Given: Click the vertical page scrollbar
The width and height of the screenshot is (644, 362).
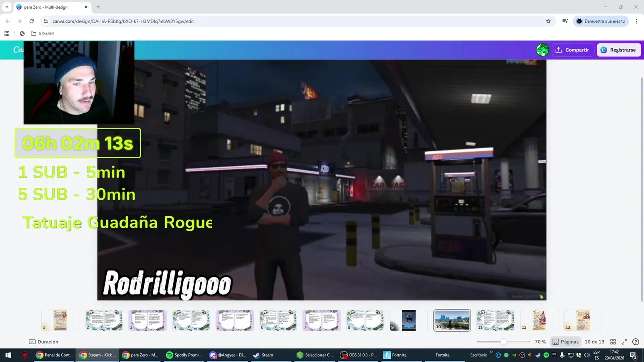Looking at the screenshot, I should [641, 190].
